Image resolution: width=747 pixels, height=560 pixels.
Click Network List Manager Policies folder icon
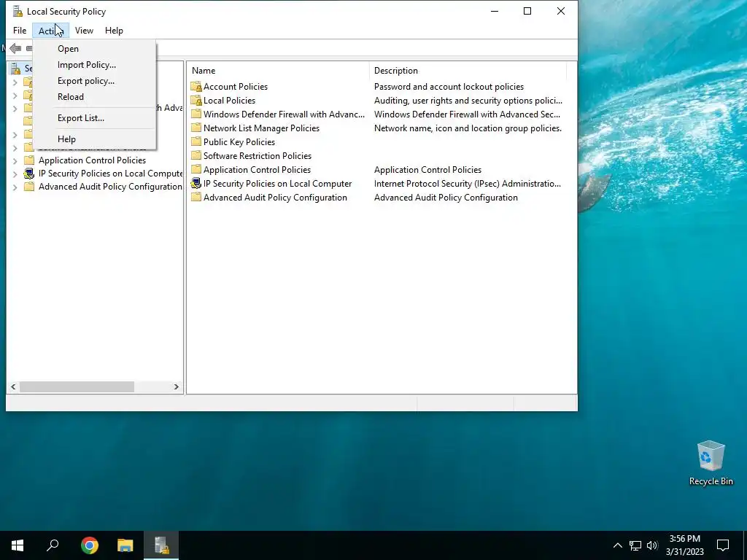coord(196,128)
